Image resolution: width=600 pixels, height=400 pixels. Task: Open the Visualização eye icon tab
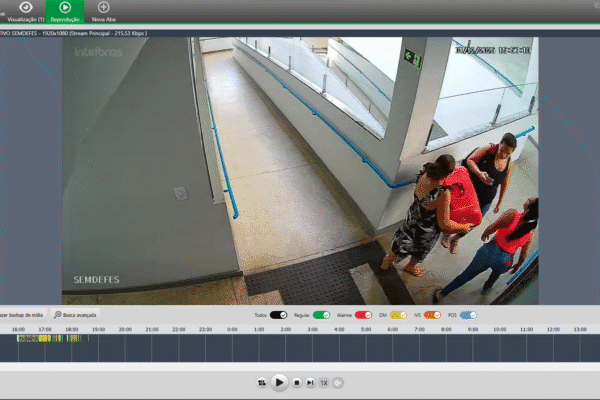click(x=25, y=10)
